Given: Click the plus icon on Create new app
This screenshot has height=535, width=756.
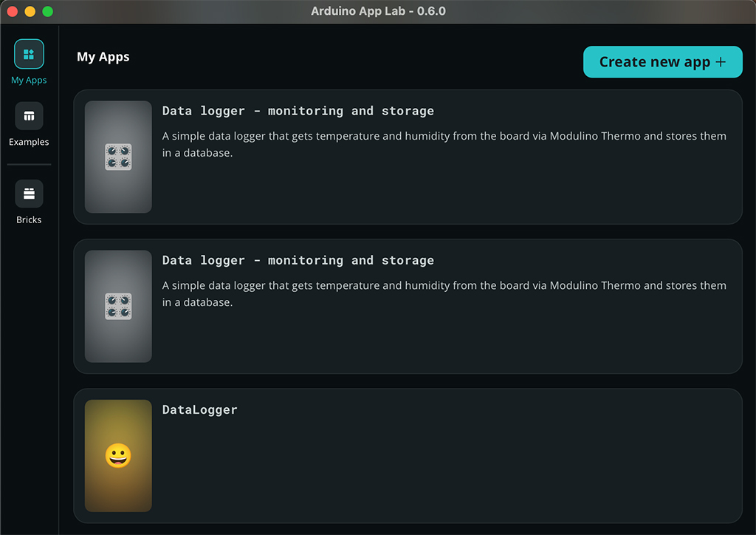Looking at the screenshot, I should 721,62.
